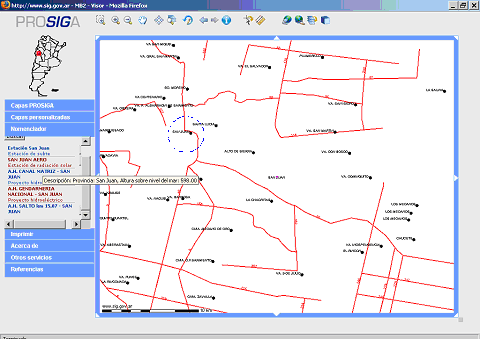Select the zoom out magnifier tool
Viewport: 480px width, 360px height.
pos(128,20)
